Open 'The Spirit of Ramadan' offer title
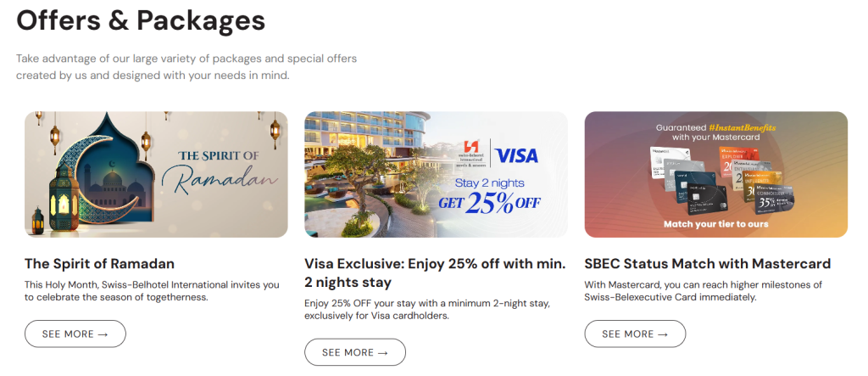868x376 pixels. click(99, 264)
